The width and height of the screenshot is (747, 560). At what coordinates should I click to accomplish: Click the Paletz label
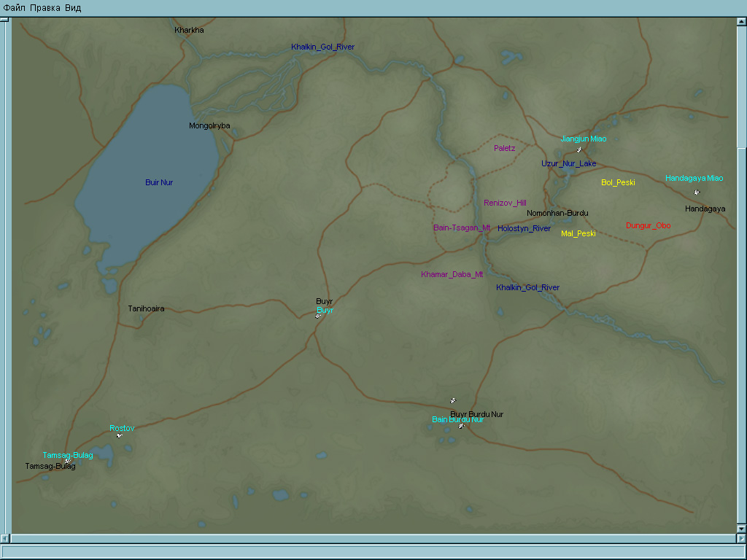pos(505,148)
